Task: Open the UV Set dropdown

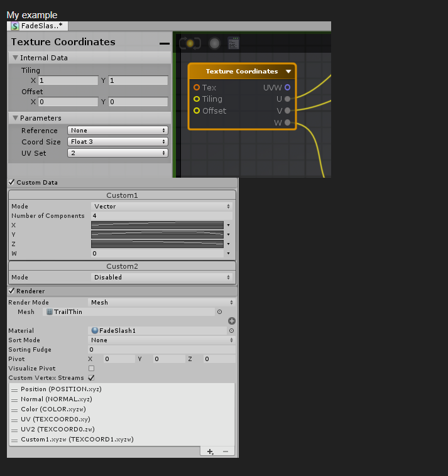Action: (x=117, y=153)
